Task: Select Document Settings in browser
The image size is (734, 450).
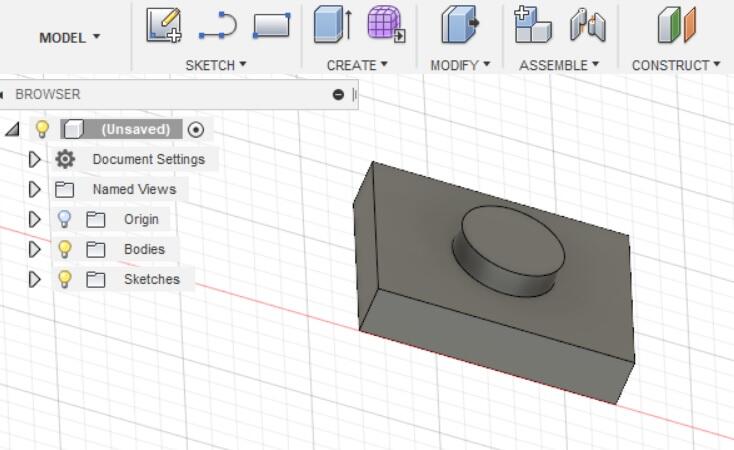Action: coord(149,159)
